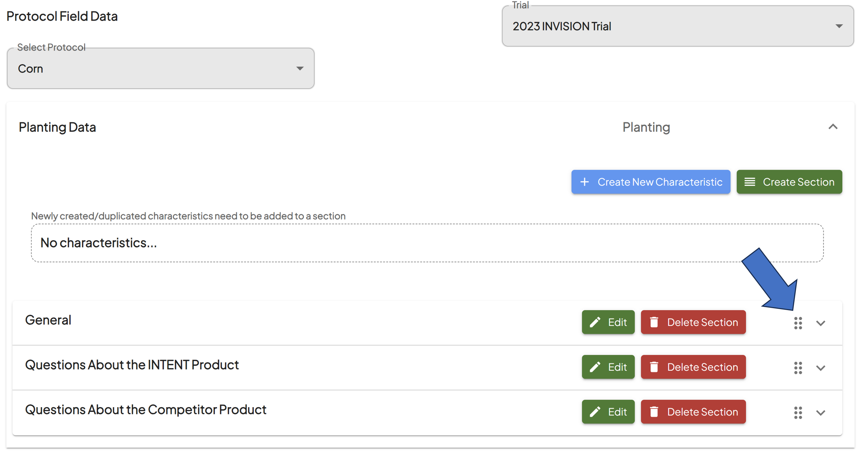
Task: Collapse the Planting Data panel
Action: (x=833, y=127)
